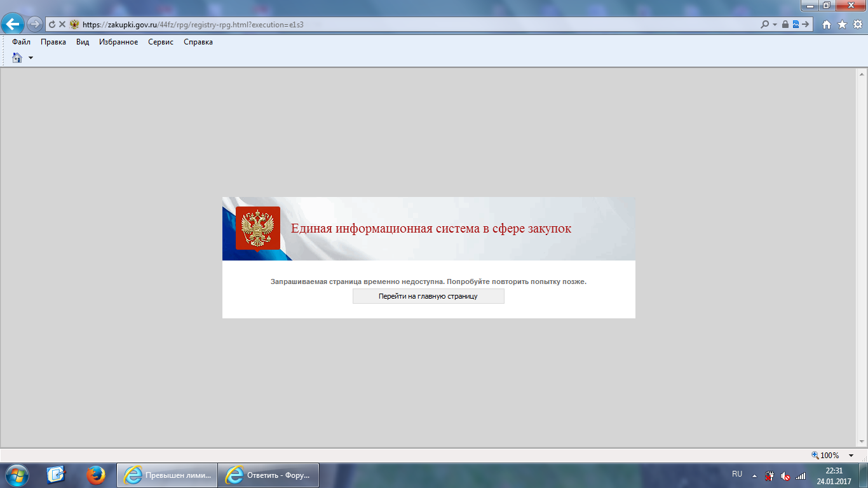The height and width of the screenshot is (488, 868).
Task: Click the security lock icon in address bar
Action: (785, 24)
